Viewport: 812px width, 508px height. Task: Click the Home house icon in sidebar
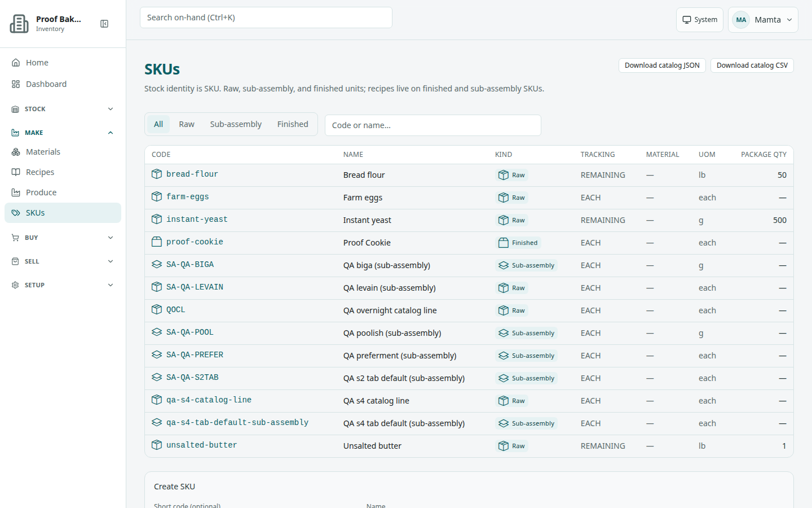pos(16,63)
